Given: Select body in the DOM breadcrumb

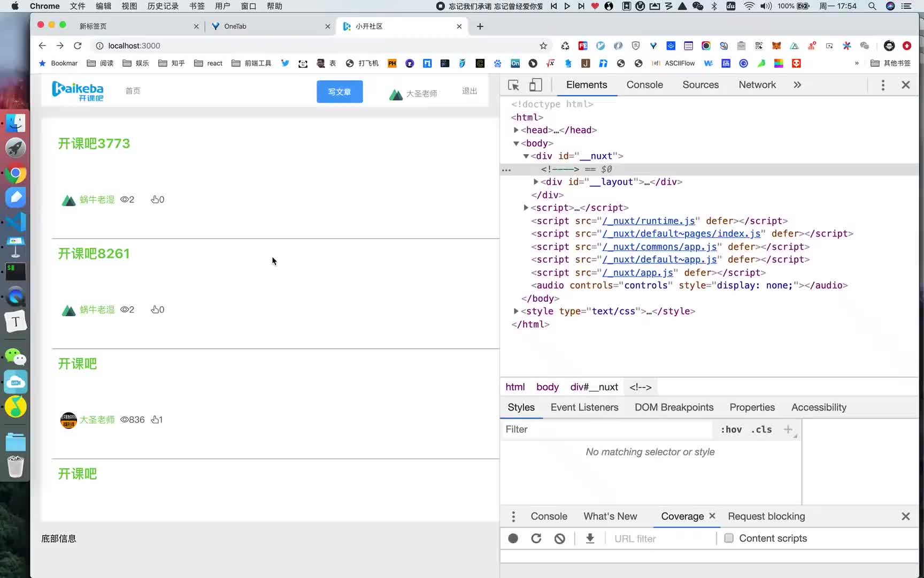Looking at the screenshot, I should (x=547, y=387).
